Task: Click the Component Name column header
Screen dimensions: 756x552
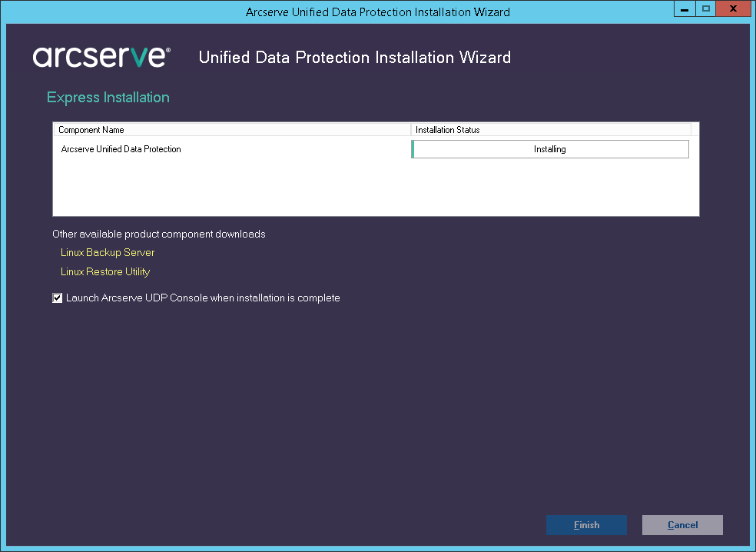Action: click(232, 130)
